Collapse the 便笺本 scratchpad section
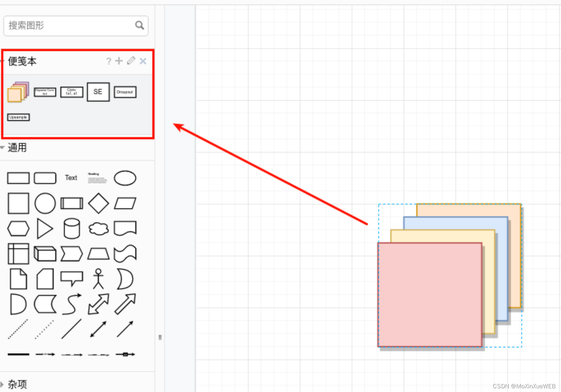Viewport: 561px width, 392px height. coord(22,61)
